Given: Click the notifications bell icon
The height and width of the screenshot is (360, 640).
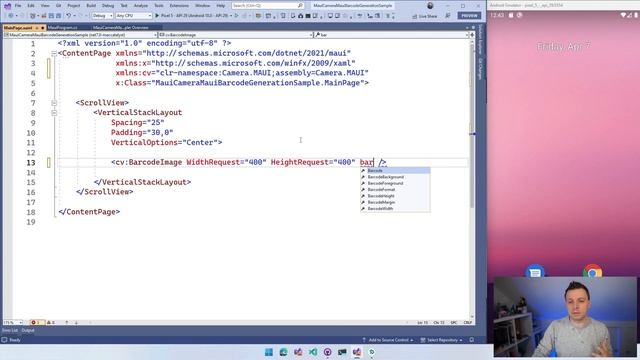Looking at the screenshot, I should pyautogui.click(x=471, y=340).
